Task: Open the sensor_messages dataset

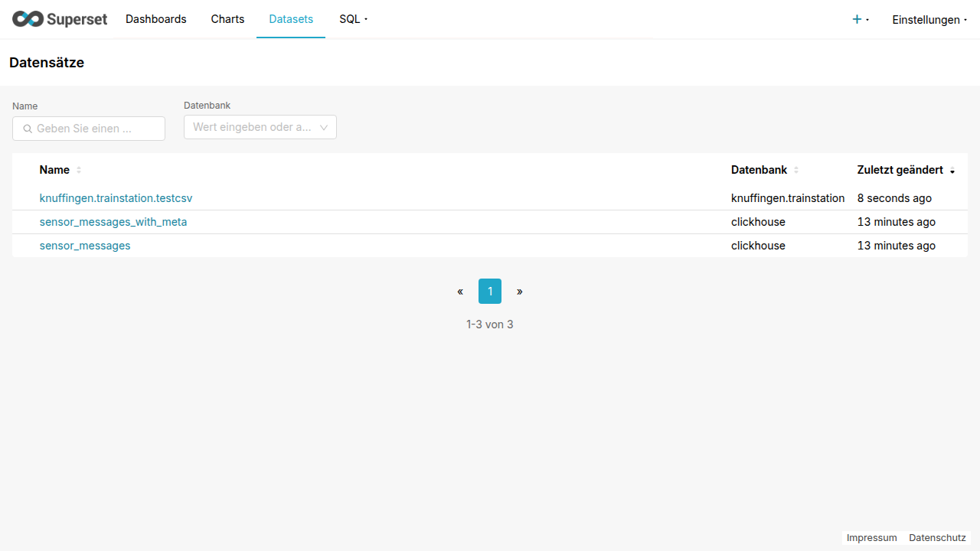Action: point(85,246)
